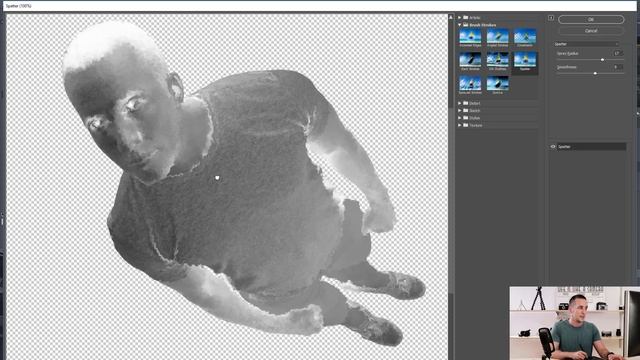Select the Accented Edges filter thumbnail
The width and height of the screenshot is (640, 360).
click(x=470, y=37)
